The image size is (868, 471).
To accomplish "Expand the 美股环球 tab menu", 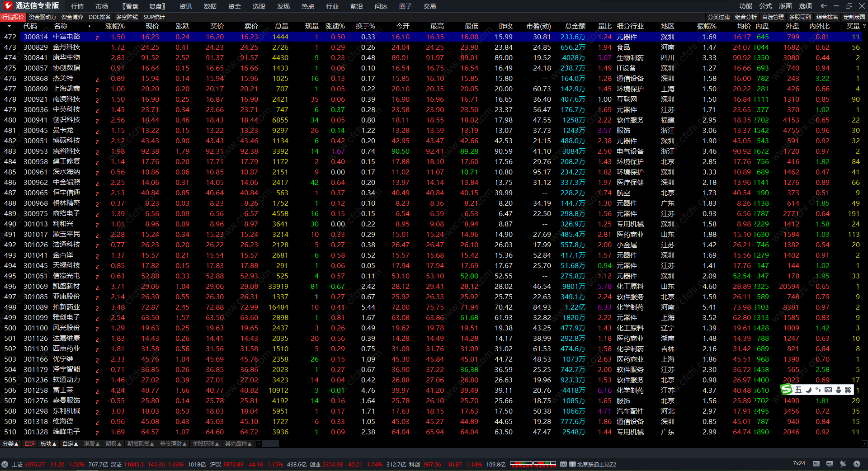I will coord(206,444).
